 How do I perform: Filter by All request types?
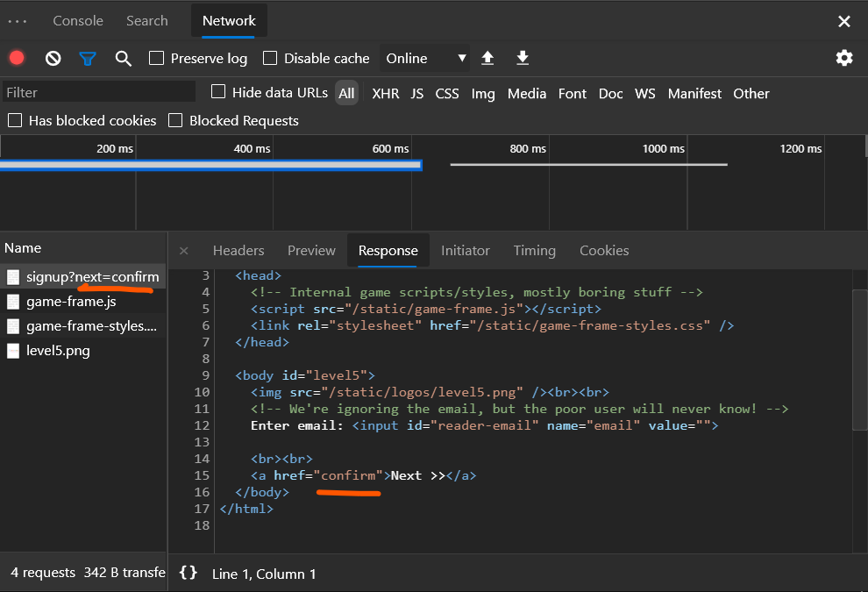click(346, 93)
